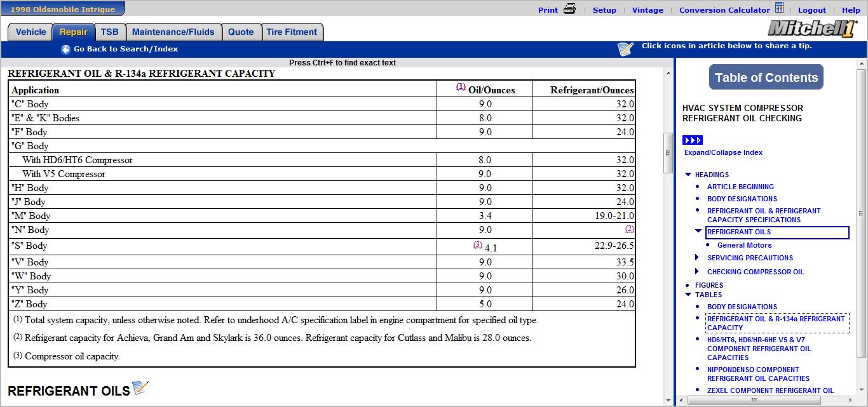Click the Vintage link
This screenshot has width=868, height=407.
click(x=648, y=10)
